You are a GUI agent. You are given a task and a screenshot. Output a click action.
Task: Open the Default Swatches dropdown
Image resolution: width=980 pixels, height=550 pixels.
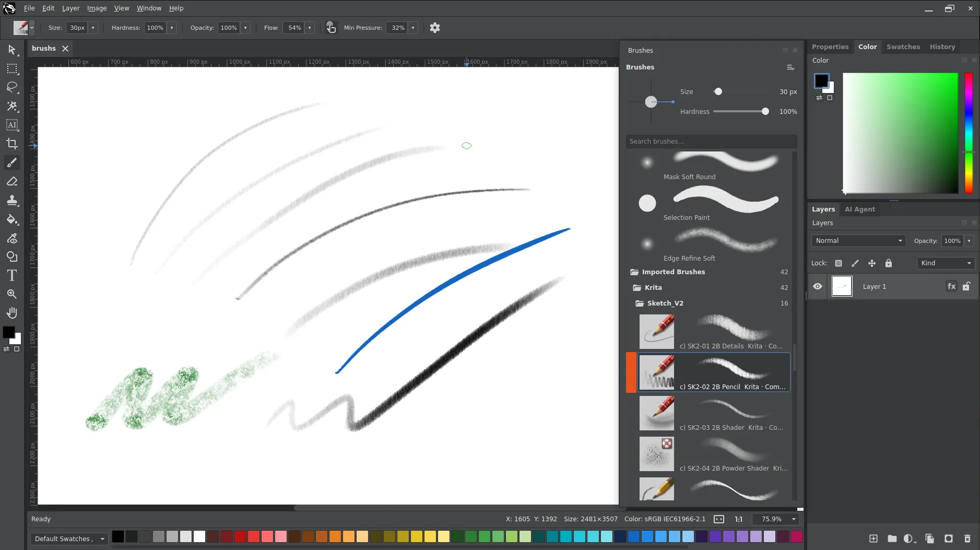click(x=69, y=539)
